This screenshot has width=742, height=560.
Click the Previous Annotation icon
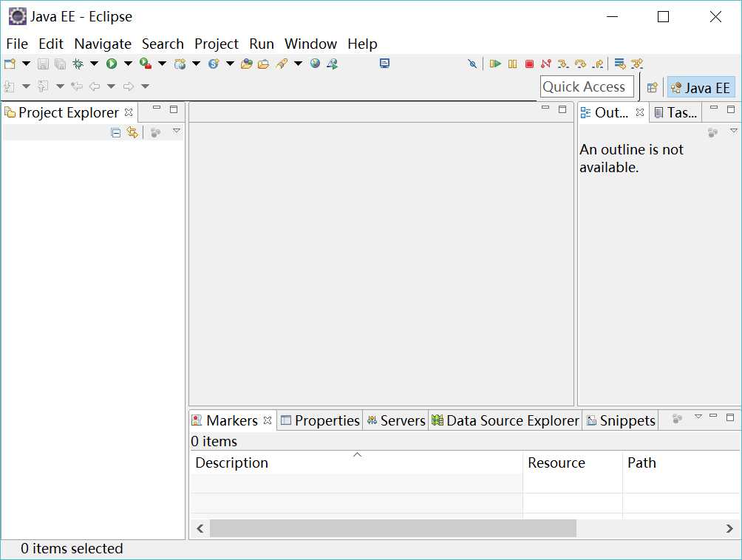(43, 86)
